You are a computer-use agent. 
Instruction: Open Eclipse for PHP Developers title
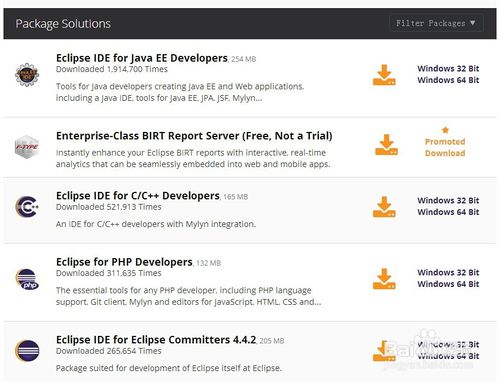click(124, 262)
